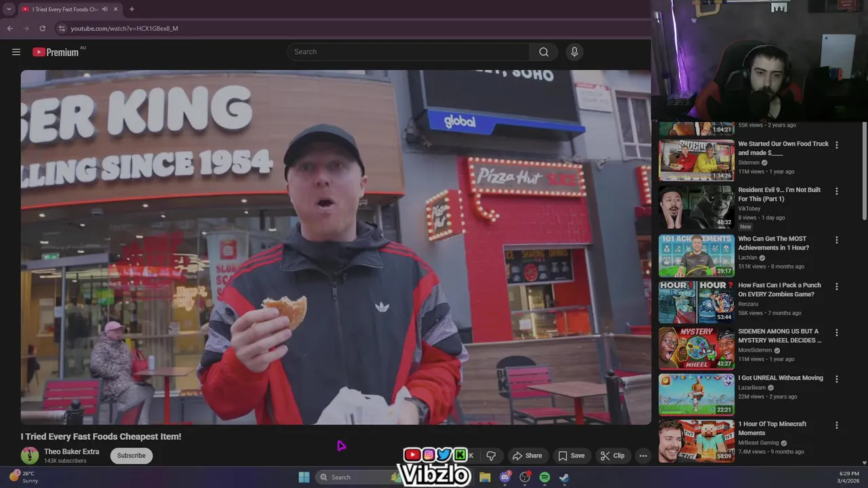Open 'We Started Our Own Food Truck' title

(783, 148)
